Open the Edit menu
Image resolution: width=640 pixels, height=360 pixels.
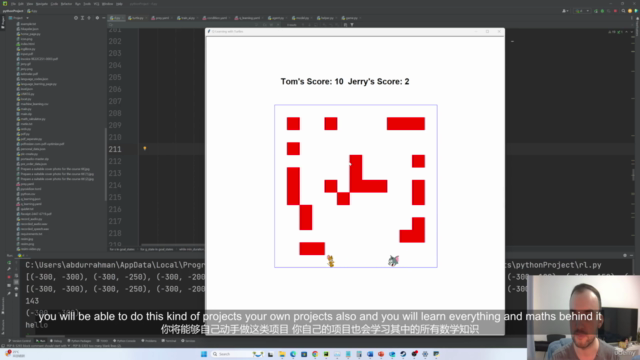pos(21,4)
